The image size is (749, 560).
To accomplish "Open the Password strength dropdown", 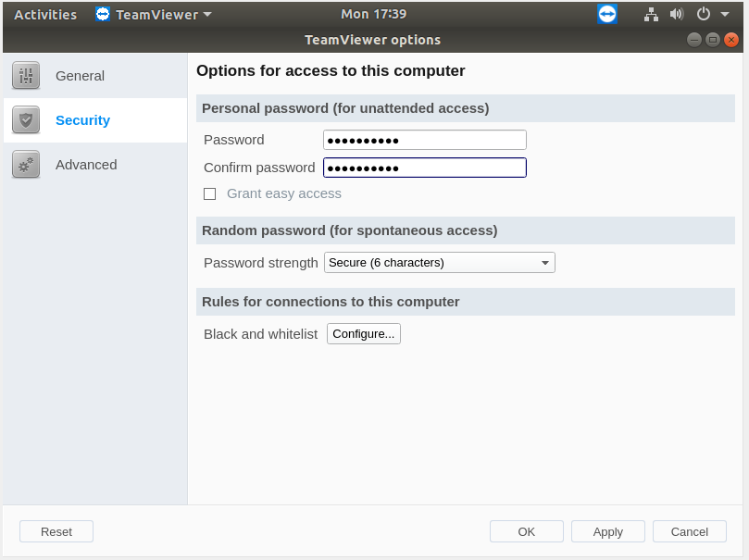I will coord(440,263).
